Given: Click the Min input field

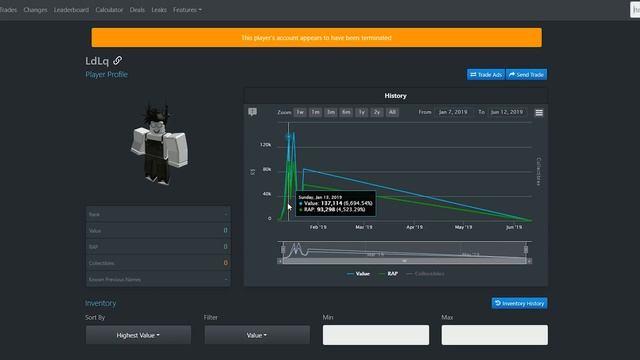Looking at the screenshot, I should point(376,335).
